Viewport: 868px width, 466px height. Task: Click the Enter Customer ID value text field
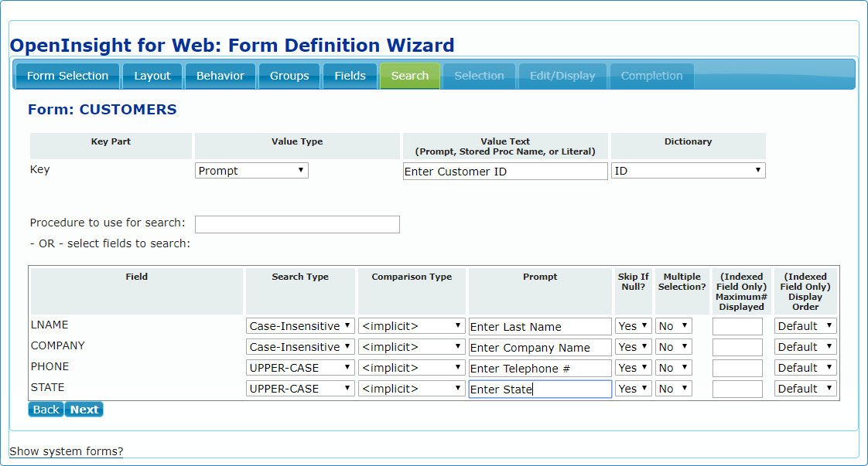[505, 172]
